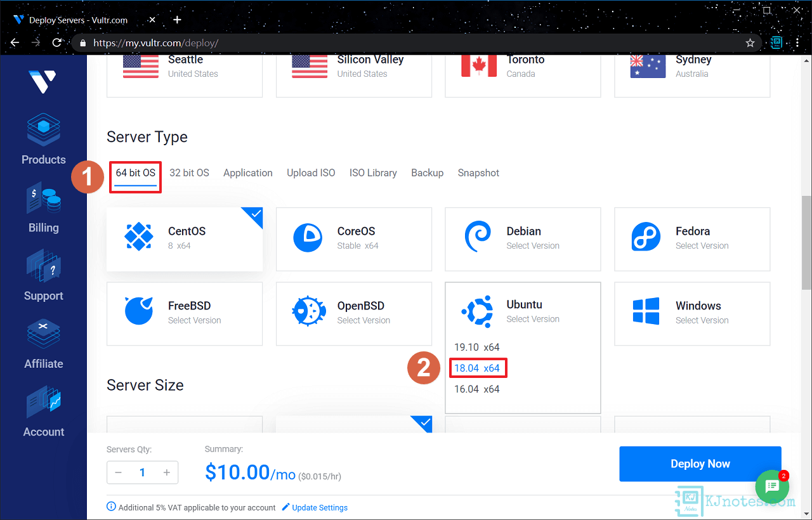
Task: Select the FreeBSD logo icon
Action: (x=139, y=311)
